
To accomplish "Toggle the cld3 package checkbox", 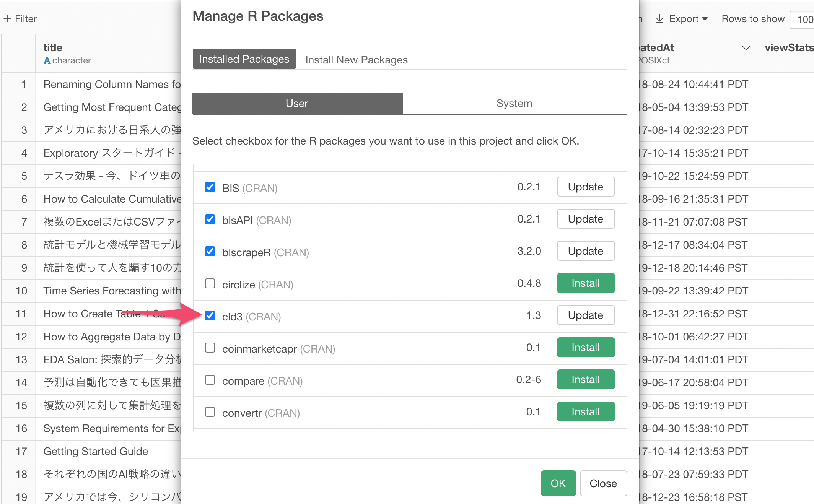I will point(210,315).
